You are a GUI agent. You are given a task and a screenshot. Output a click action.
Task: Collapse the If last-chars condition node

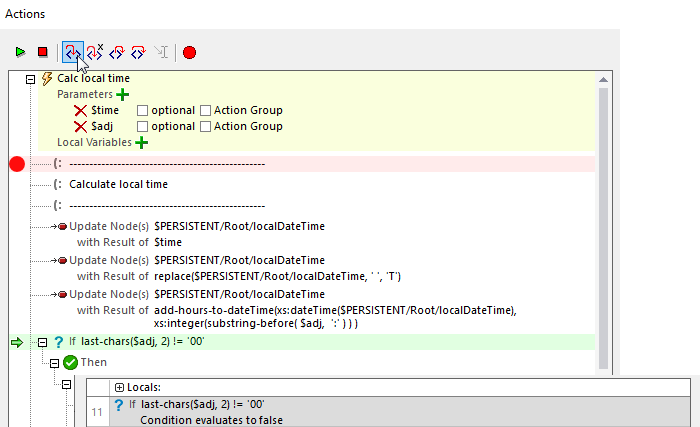coord(42,342)
